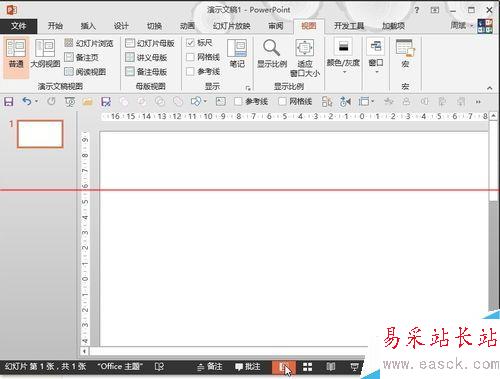Select slide 1 thumbnail

[x=40, y=134]
